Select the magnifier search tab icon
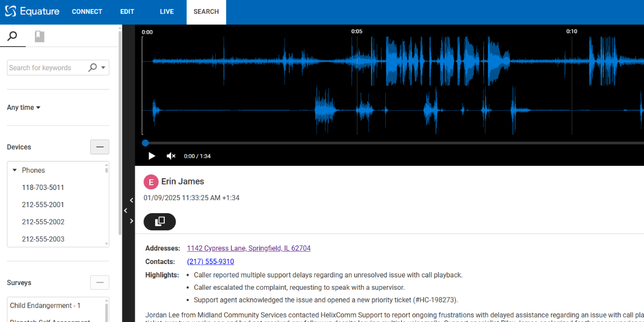 point(12,36)
